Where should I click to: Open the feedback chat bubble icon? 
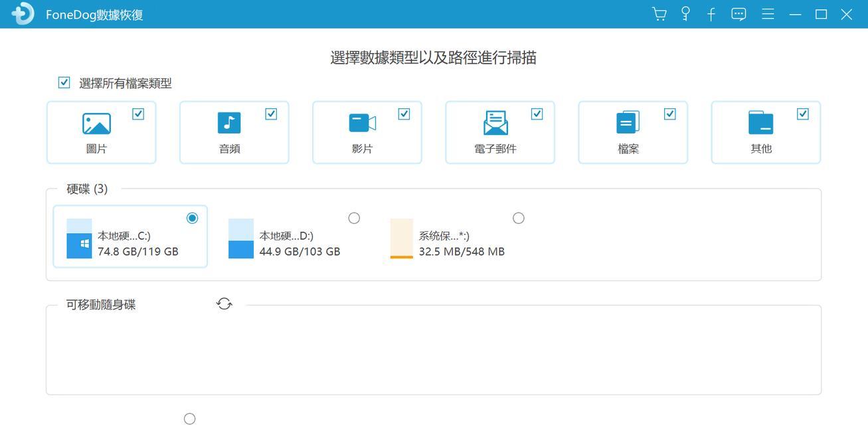click(738, 14)
